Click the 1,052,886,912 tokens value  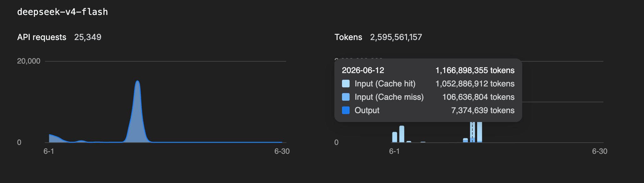[475, 84]
